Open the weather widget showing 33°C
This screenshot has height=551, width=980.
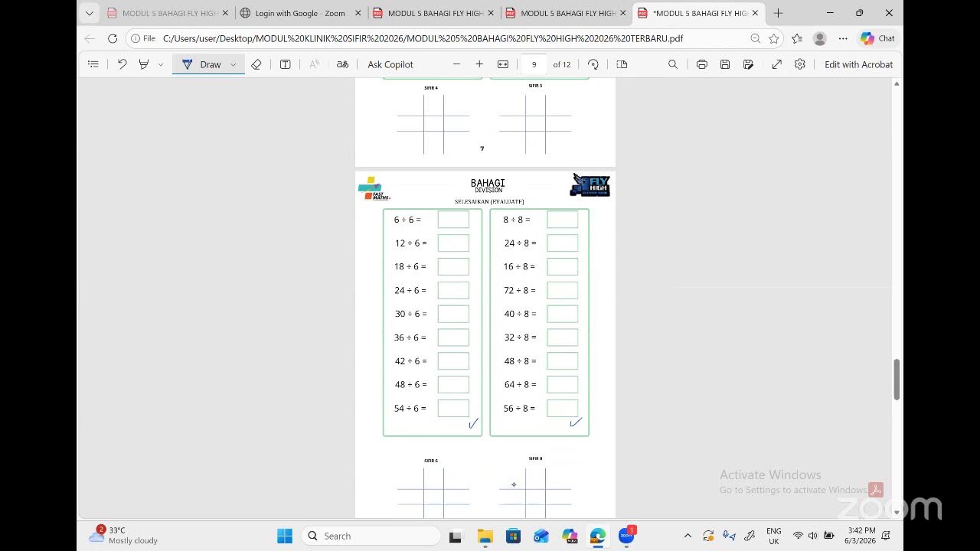pos(123,535)
